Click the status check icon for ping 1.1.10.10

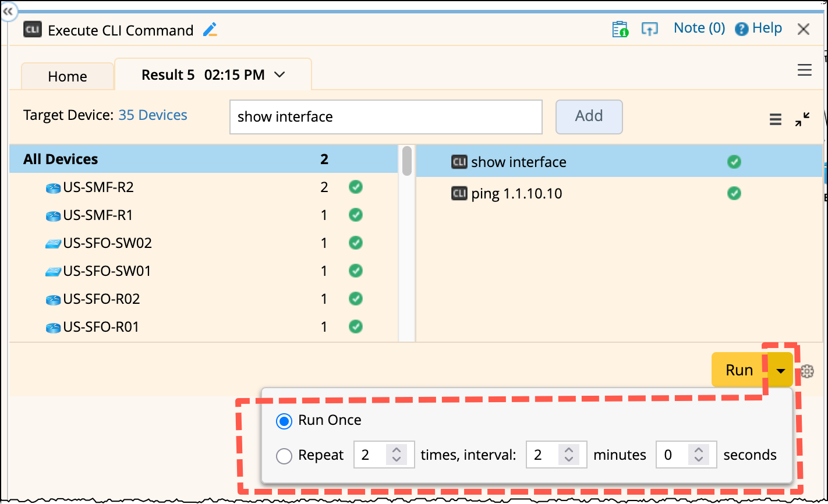734,193
